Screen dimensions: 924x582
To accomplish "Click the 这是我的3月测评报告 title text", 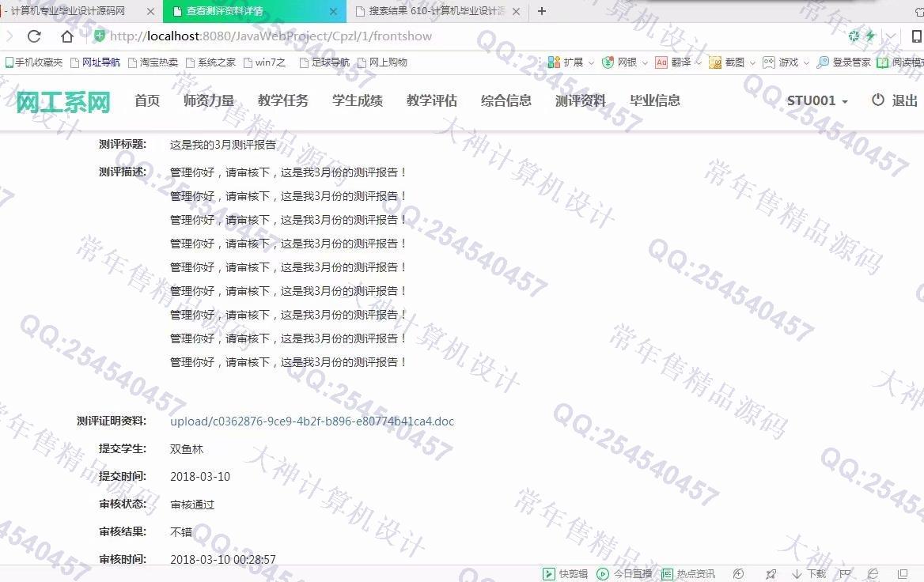I will (223, 145).
